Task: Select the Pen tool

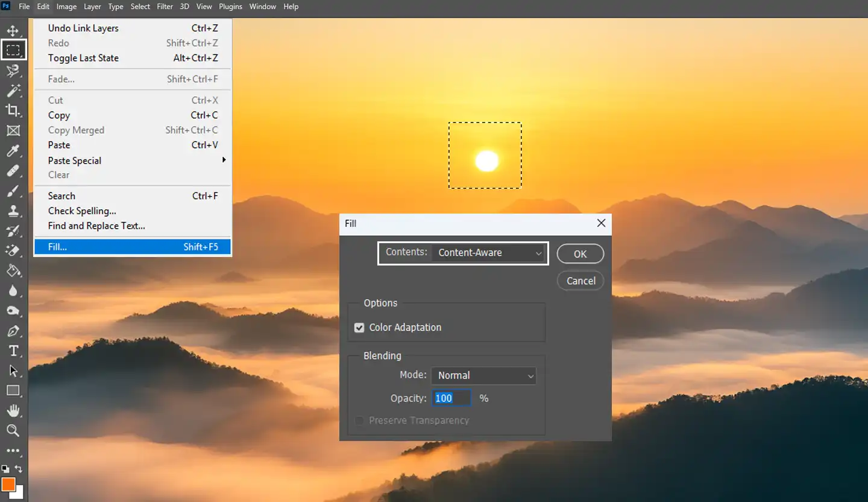Action: tap(13, 331)
